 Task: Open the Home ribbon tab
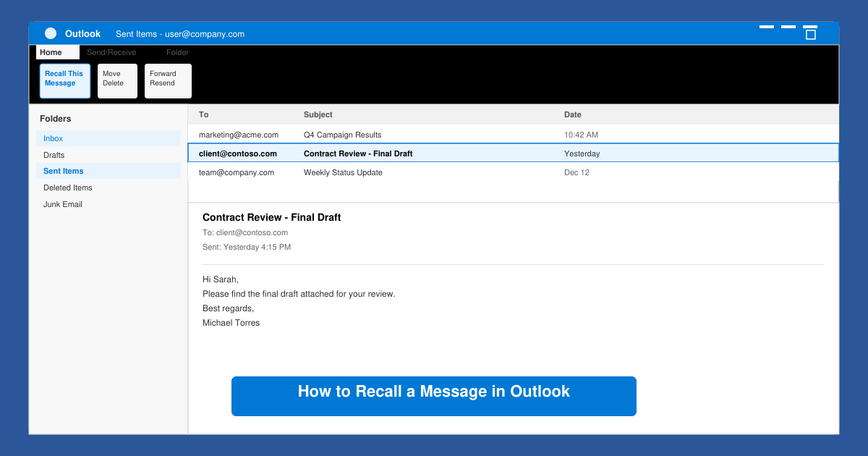click(58, 52)
